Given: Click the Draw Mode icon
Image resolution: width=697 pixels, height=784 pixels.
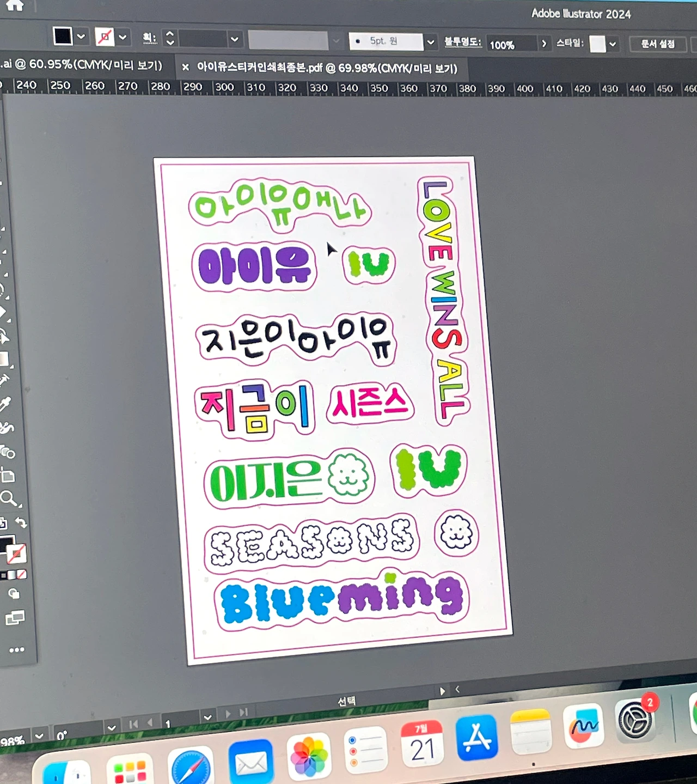Looking at the screenshot, I should click(x=14, y=594).
